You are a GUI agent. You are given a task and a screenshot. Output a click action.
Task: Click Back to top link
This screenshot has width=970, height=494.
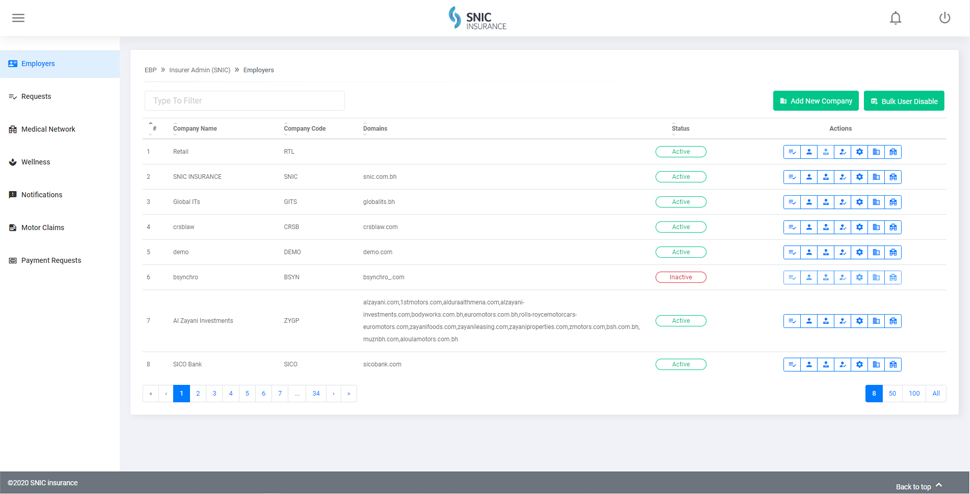[x=919, y=486]
